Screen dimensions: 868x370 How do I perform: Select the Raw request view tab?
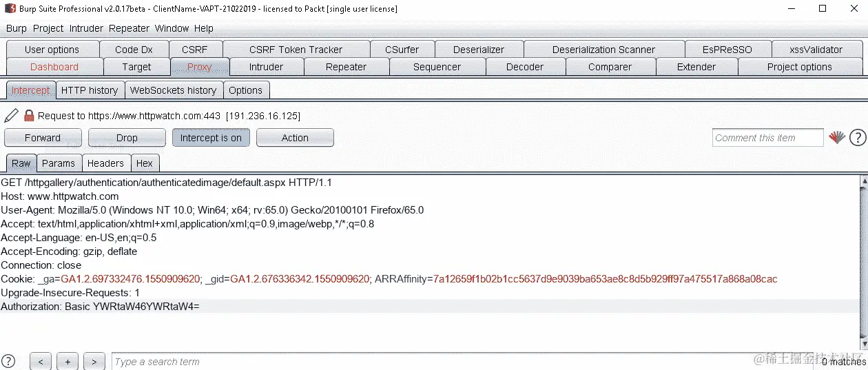21,163
